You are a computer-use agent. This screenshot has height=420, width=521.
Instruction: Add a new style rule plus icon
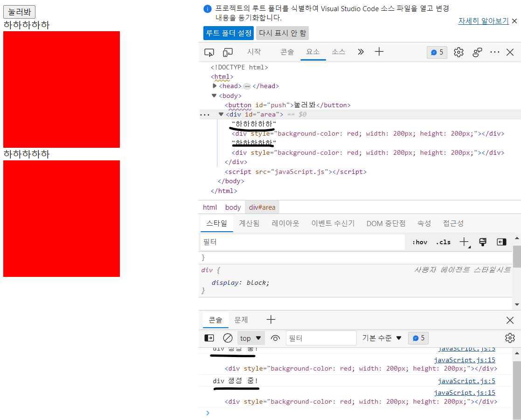(x=464, y=242)
